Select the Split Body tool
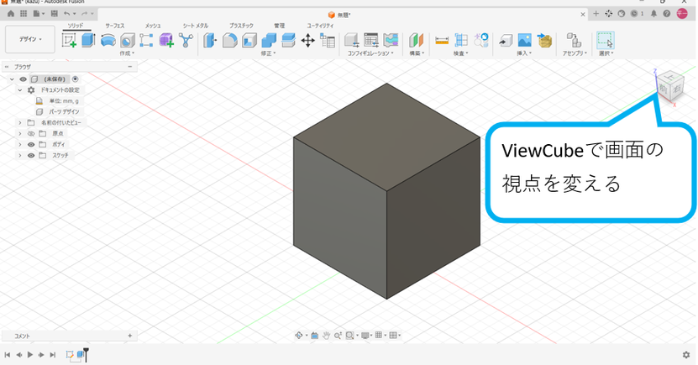The height and width of the screenshot is (365, 698). (x=288, y=41)
